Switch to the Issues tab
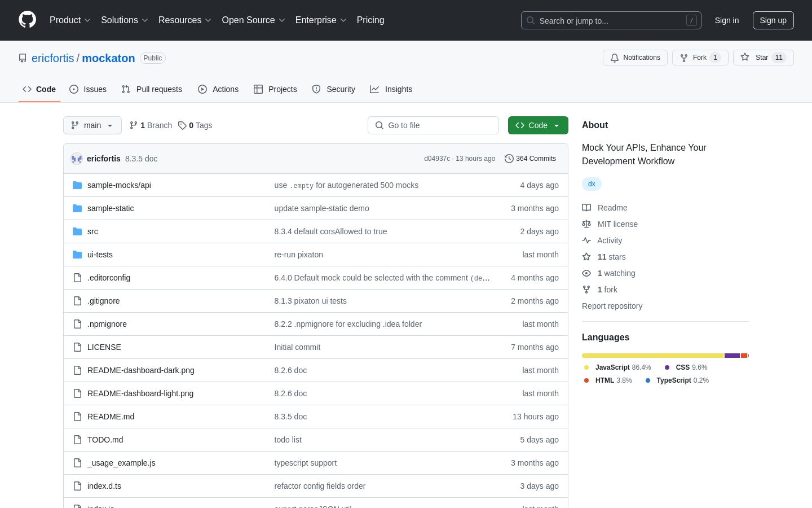 click(x=88, y=89)
